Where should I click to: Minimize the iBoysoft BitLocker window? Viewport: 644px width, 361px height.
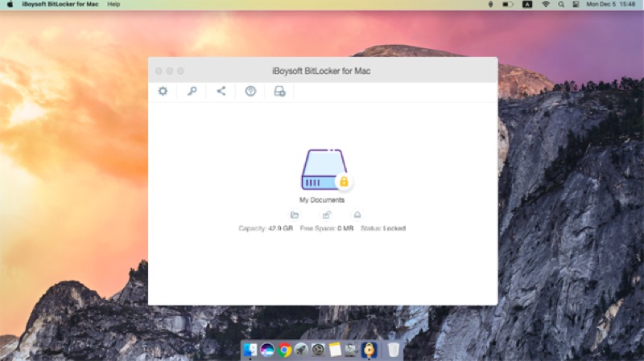click(170, 71)
